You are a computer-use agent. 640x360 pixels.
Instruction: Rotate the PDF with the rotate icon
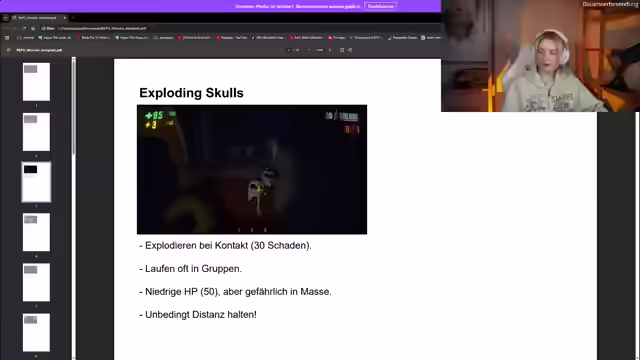350,50
